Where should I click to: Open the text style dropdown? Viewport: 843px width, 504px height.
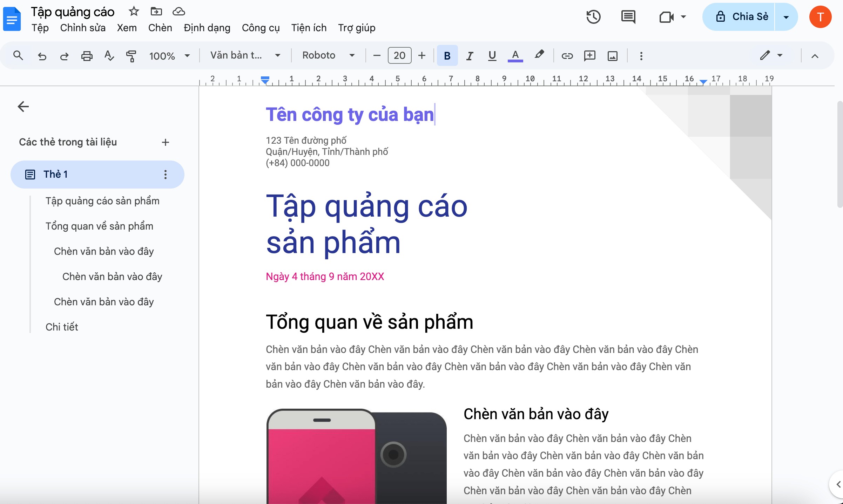point(245,55)
